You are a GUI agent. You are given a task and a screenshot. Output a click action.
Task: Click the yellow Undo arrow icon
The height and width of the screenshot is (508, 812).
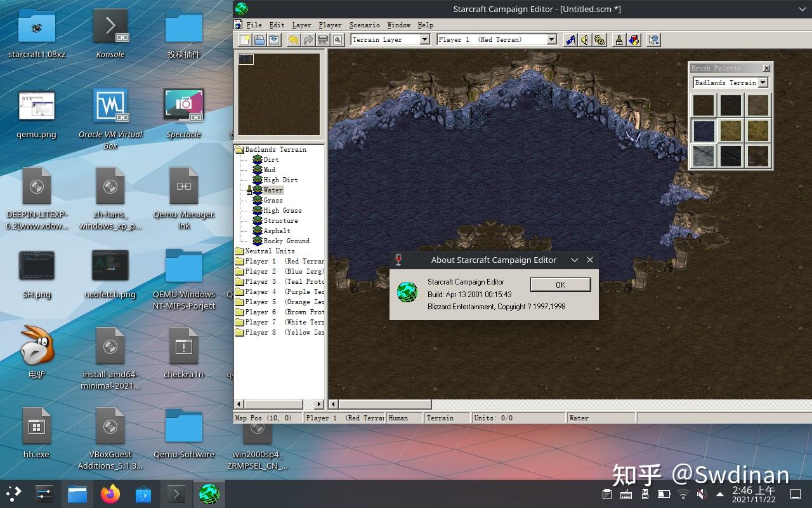(x=293, y=39)
